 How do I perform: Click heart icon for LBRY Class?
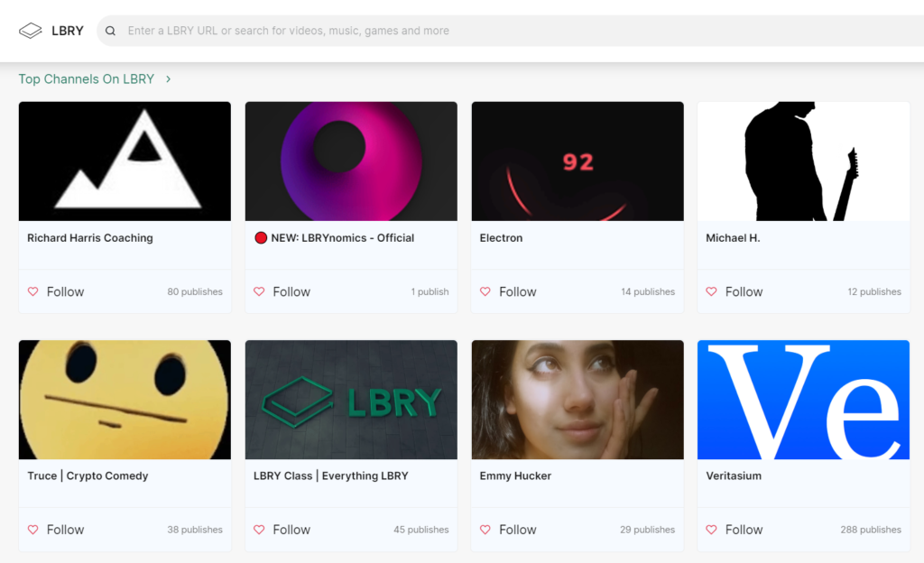click(x=259, y=530)
